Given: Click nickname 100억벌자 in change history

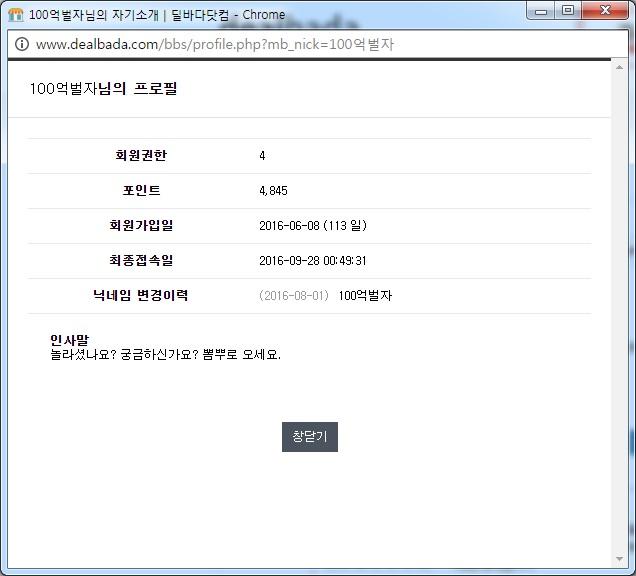Looking at the screenshot, I should 365,296.
